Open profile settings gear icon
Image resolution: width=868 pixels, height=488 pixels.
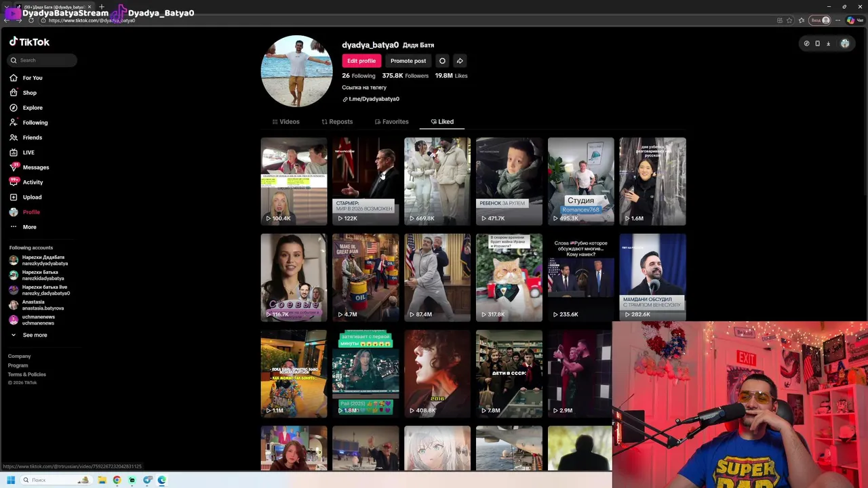pos(442,61)
